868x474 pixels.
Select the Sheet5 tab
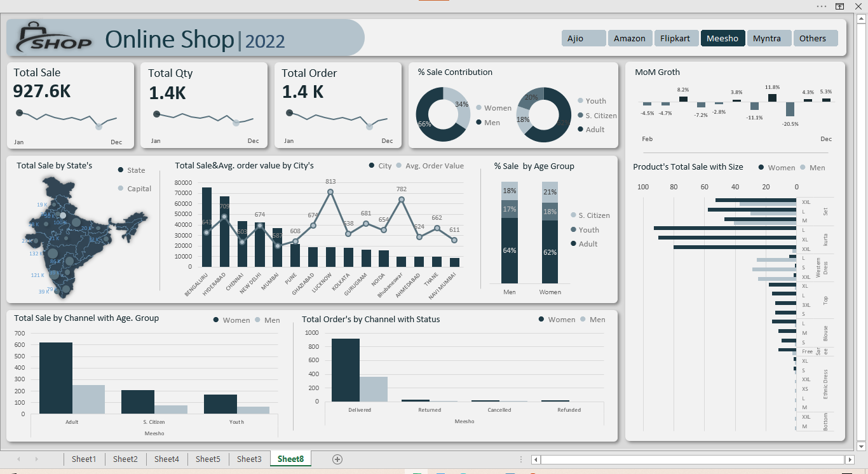click(x=208, y=459)
